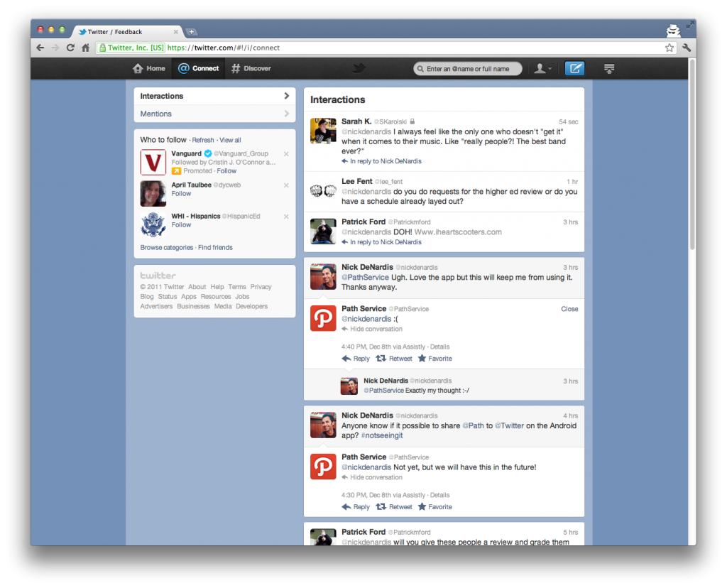Favorite the Not yet tweet
This screenshot has width=727, height=588.
(435, 507)
